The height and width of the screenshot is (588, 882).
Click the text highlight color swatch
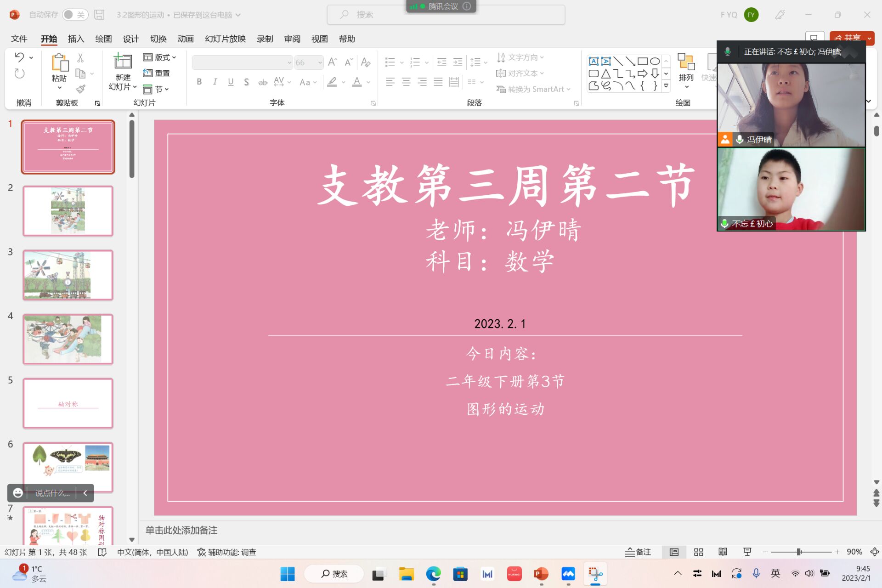[x=332, y=82]
